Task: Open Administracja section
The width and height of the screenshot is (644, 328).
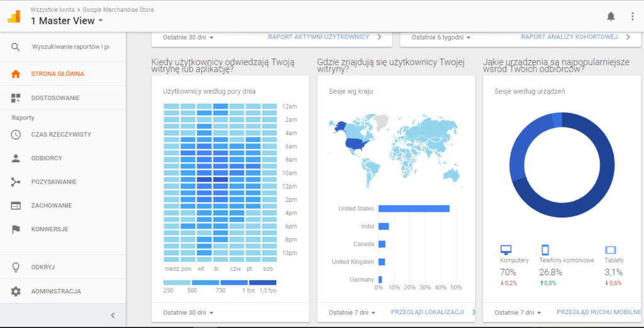Action: (63, 292)
